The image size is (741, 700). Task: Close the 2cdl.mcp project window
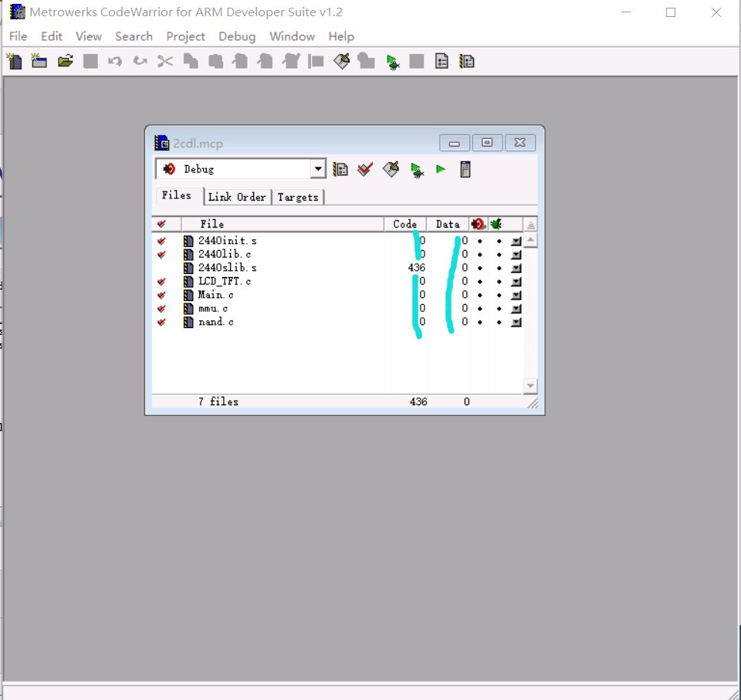click(x=519, y=143)
